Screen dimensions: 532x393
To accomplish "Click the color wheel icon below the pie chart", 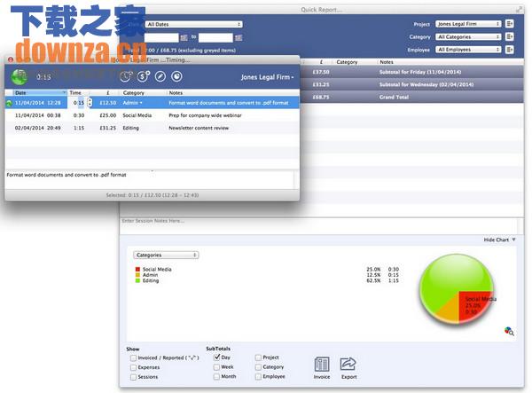I will pyautogui.click(x=508, y=331).
